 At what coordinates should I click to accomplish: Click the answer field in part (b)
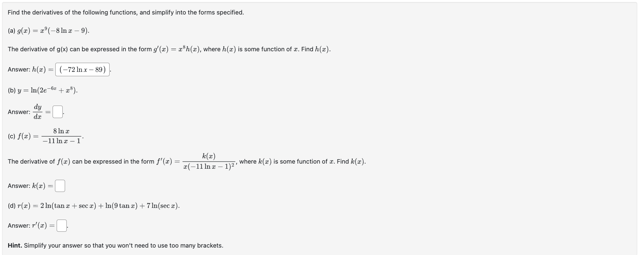[x=58, y=111]
